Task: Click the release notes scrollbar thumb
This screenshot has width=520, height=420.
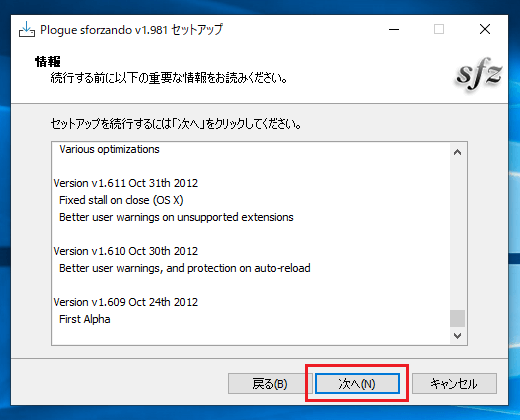Action: pos(457,318)
